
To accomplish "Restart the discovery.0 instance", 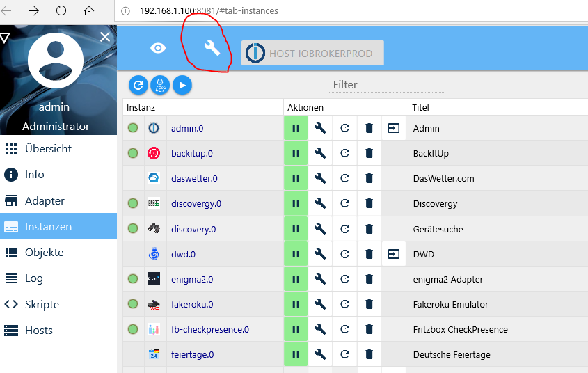I will (344, 229).
